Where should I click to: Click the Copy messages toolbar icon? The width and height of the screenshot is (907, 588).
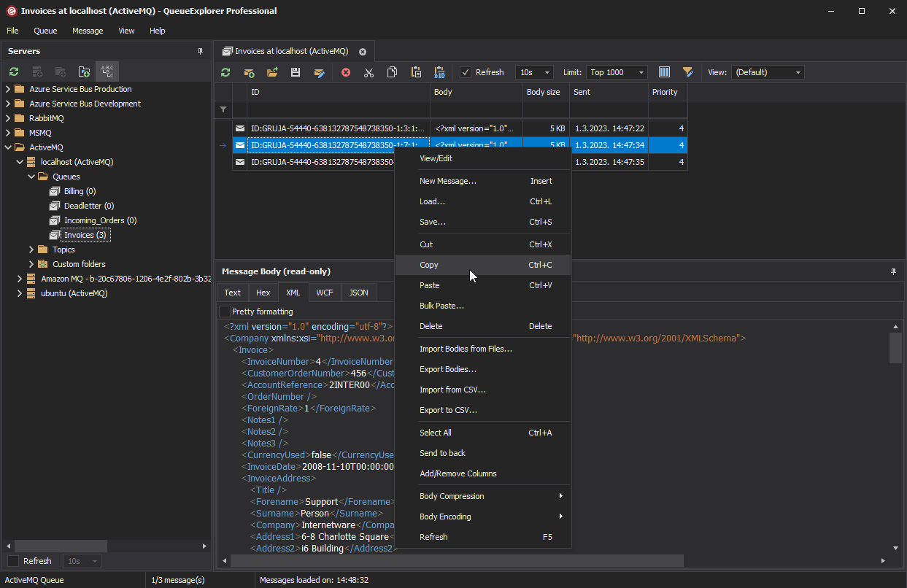[x=392, y=72]
